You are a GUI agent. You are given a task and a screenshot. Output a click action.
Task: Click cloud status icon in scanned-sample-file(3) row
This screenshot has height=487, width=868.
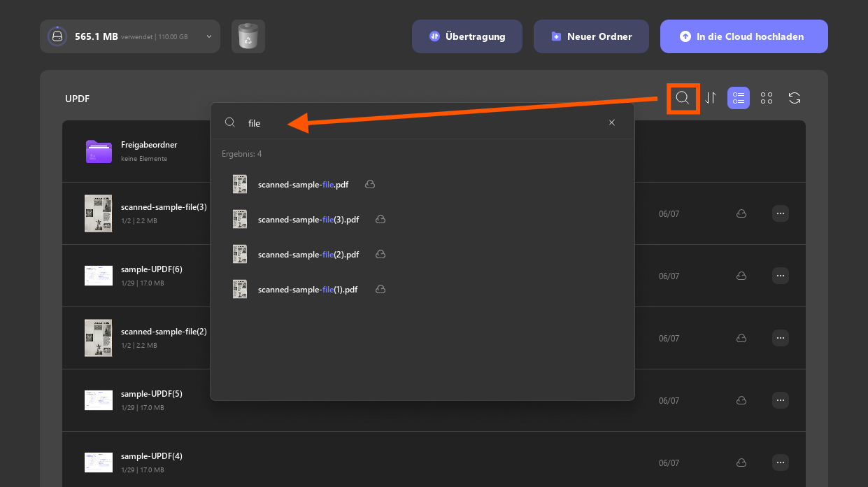click(741, 213)
